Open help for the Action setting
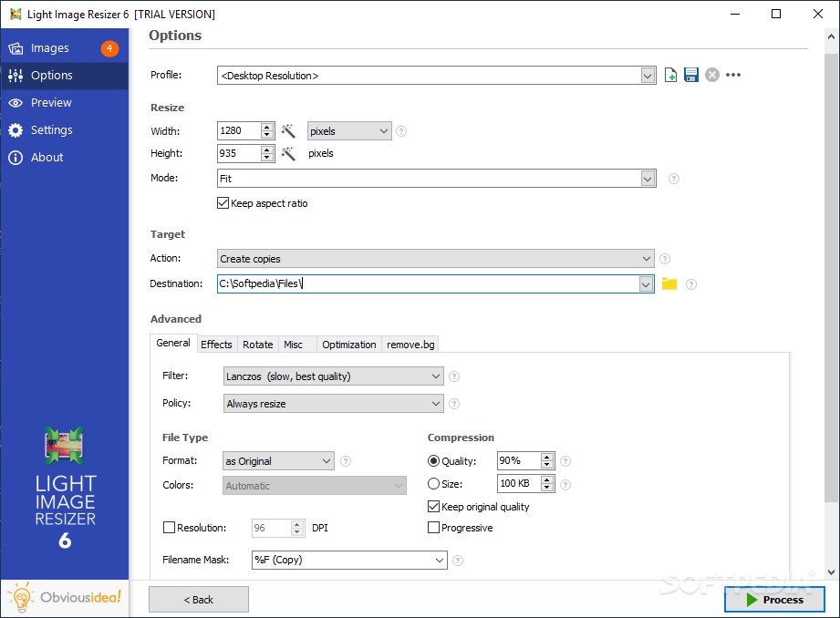The width and height of the screenshot is (840, 618). [665, 259]
